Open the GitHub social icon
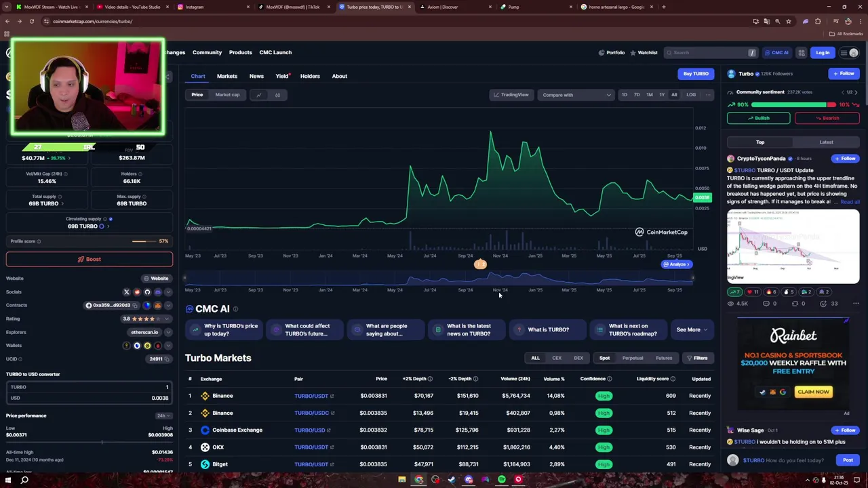This screenshot has height=488, width=868. pos(147,292)
